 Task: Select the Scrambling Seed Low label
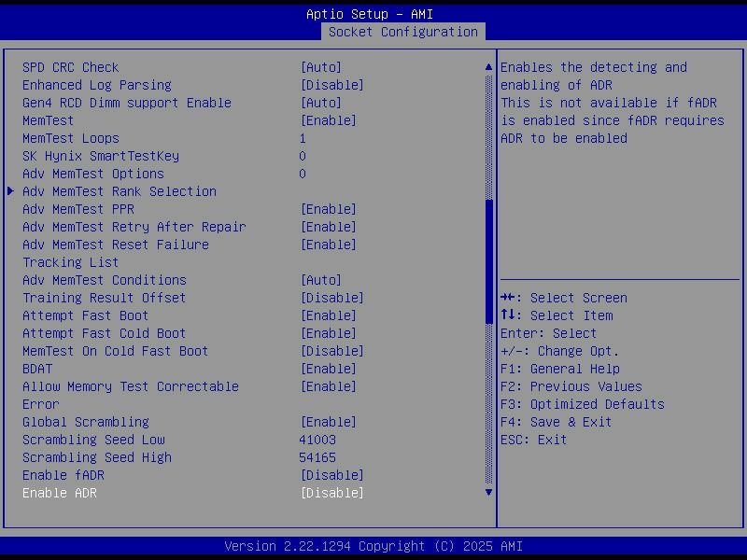tap(93, 440)
